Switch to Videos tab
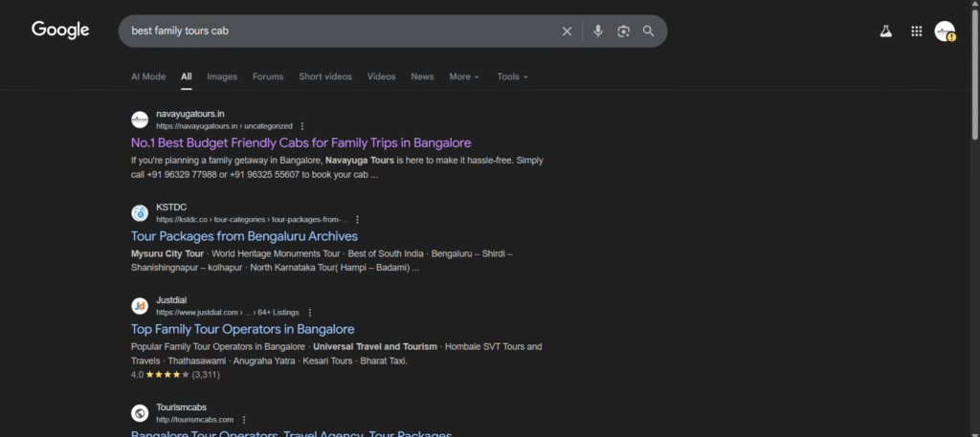This screenshot has width=980, height=437. click(381, 76)
